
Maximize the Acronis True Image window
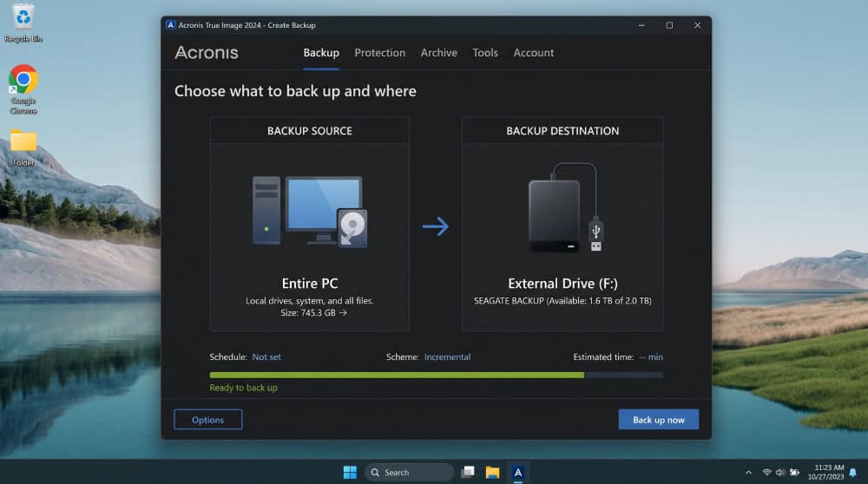coord(669,25)
